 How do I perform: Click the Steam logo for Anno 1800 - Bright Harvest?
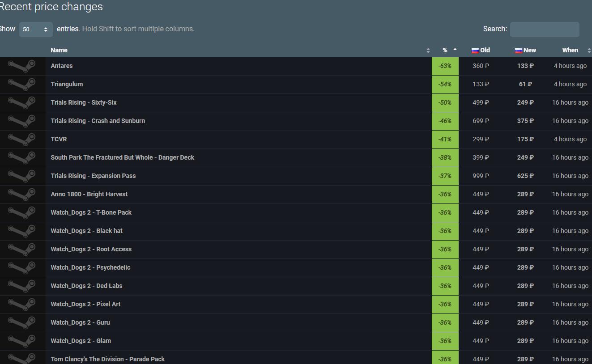22,195
